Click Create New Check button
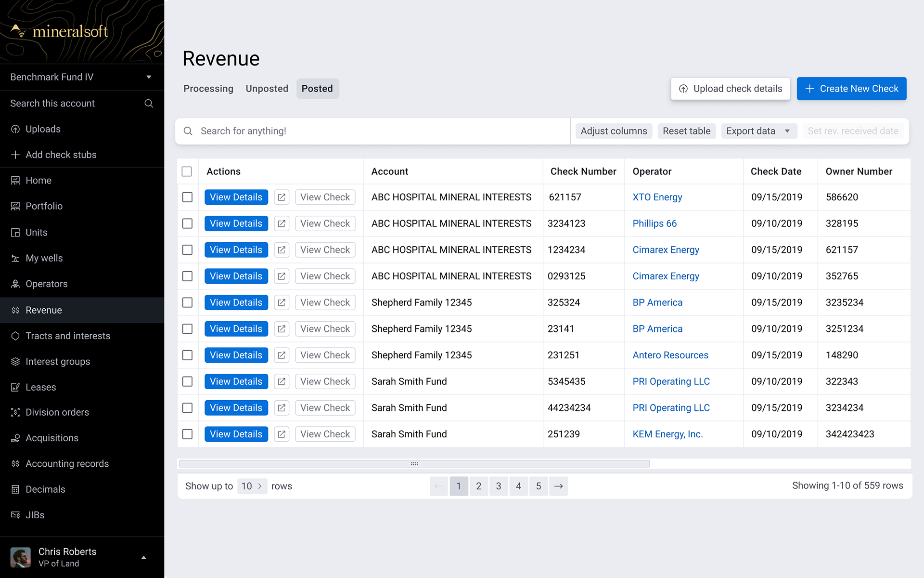 (x=851, y=89)
